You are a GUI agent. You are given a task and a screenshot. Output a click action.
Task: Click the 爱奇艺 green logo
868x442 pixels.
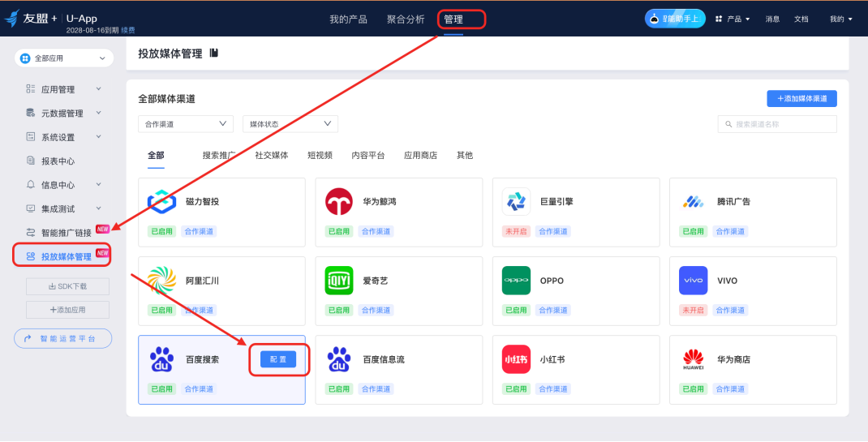click(339, 281)
